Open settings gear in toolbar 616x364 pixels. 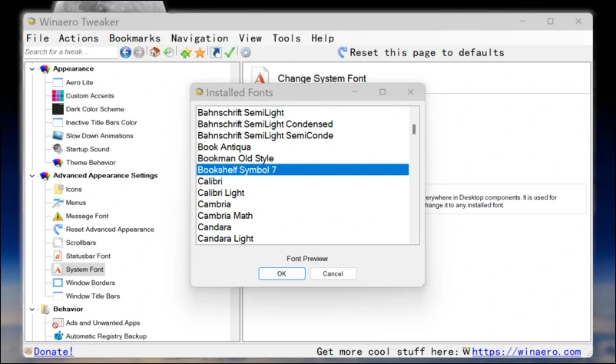[x=246, y=52]
